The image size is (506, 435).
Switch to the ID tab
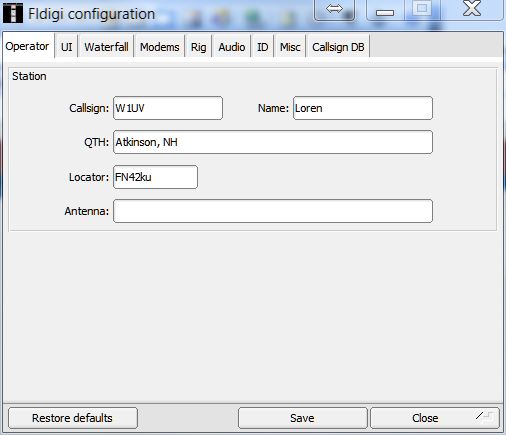pyautogui.click(x=262, y=47)
